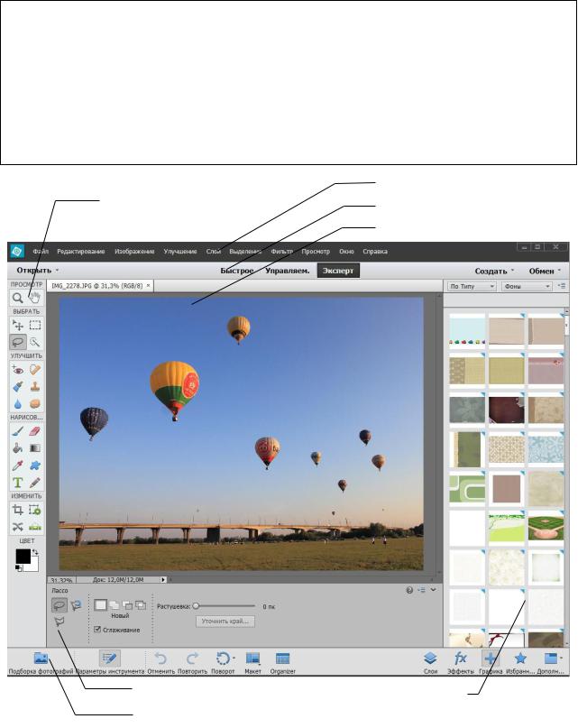Select the Paint Bucket tool
This screenshot has height=728, width=587.
click(18, 448)
